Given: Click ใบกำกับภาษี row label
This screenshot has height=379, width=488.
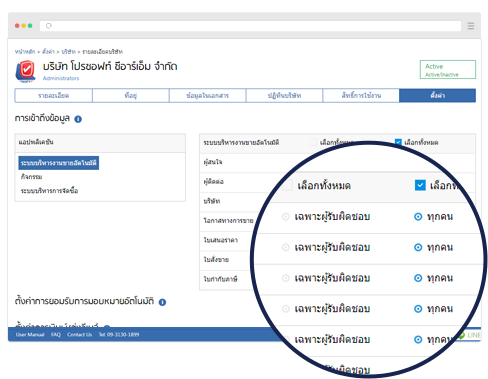Looking at the screenshot, I should 220,279.
